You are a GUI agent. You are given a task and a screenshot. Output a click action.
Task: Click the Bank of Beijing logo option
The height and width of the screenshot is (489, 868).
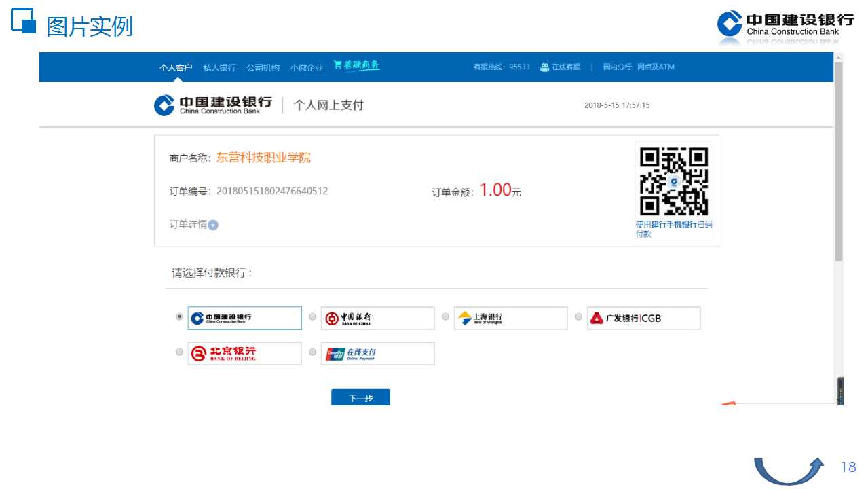(244, 353)
